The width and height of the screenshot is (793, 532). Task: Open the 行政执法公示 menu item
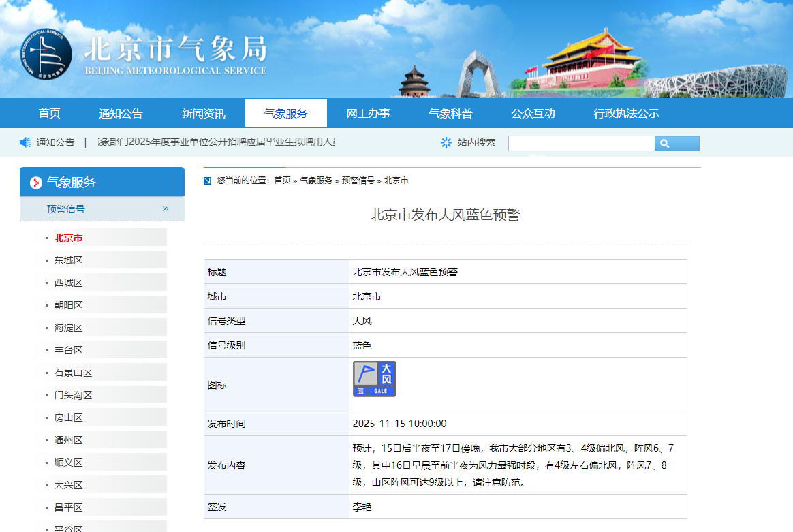pos(626,114)
